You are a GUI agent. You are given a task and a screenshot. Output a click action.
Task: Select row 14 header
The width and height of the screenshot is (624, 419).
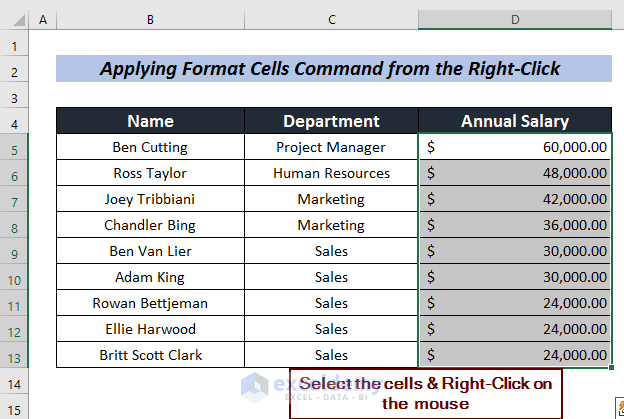tap(15, 381)
